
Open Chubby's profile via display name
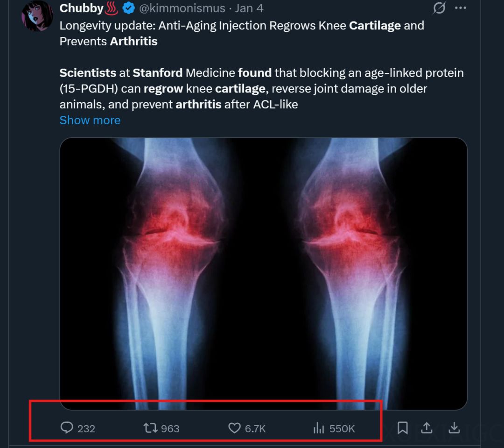[81, 8]
